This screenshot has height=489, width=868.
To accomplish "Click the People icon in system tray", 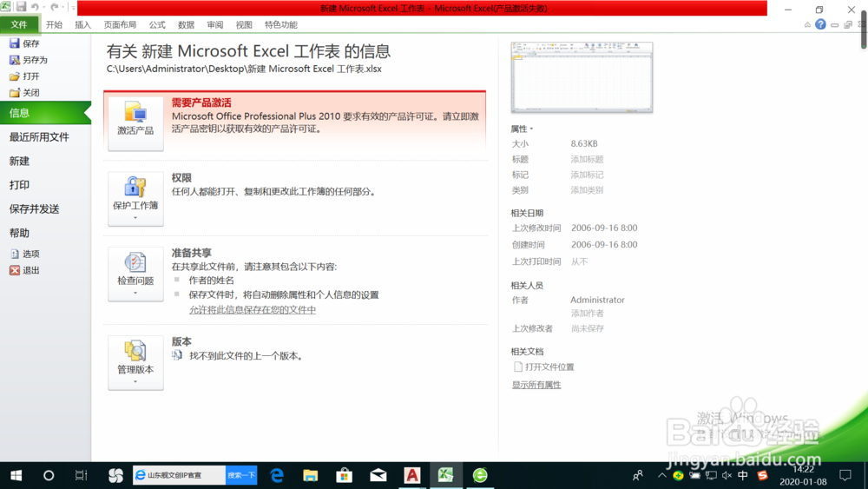I will pyautogui.click(x=638, y=475).
